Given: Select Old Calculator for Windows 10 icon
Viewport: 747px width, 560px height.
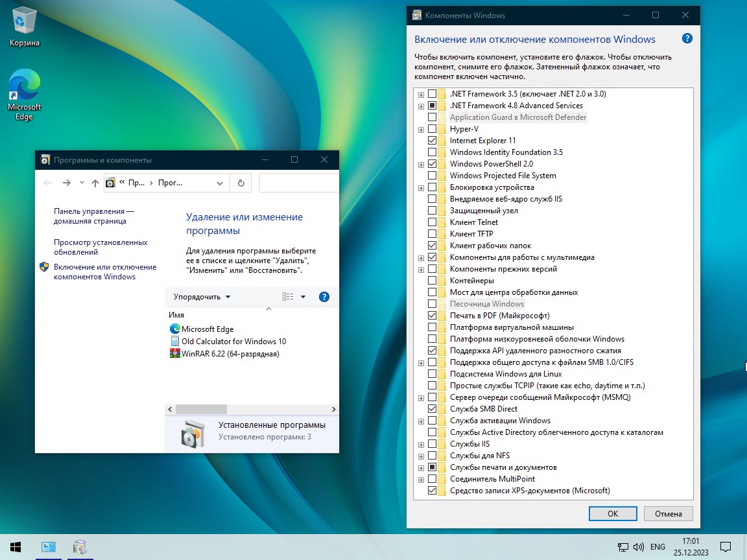Looking at the screenshot, I should pyautogui.click(x=174, y=341).
